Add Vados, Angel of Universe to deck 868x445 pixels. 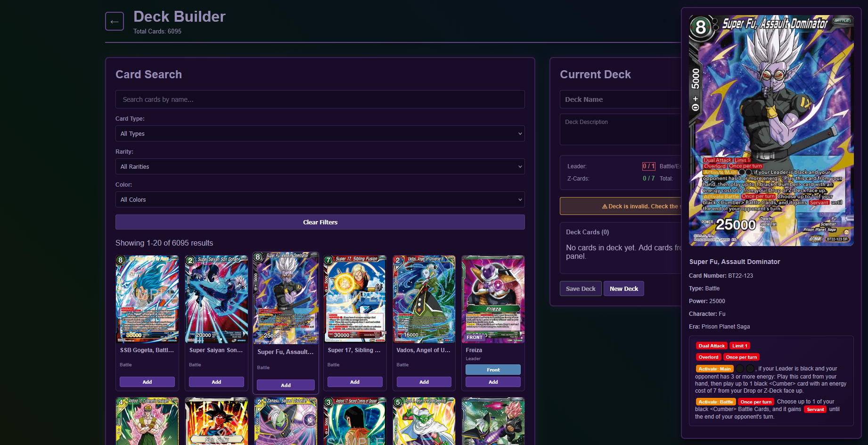tap(424, 382)
